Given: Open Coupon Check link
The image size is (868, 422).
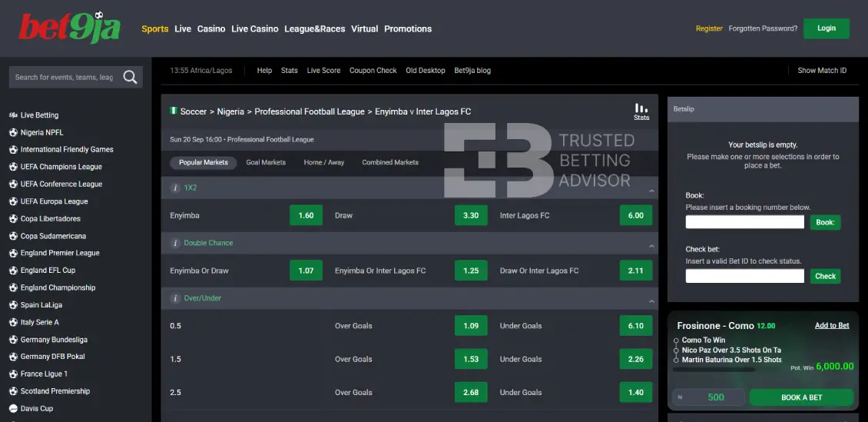Looking at the screenshot, I should pyautogui.click(x=373, y=71).
